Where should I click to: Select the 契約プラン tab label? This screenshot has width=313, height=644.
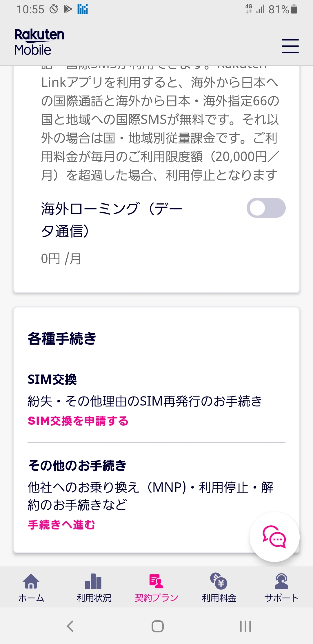pos(156,598)
